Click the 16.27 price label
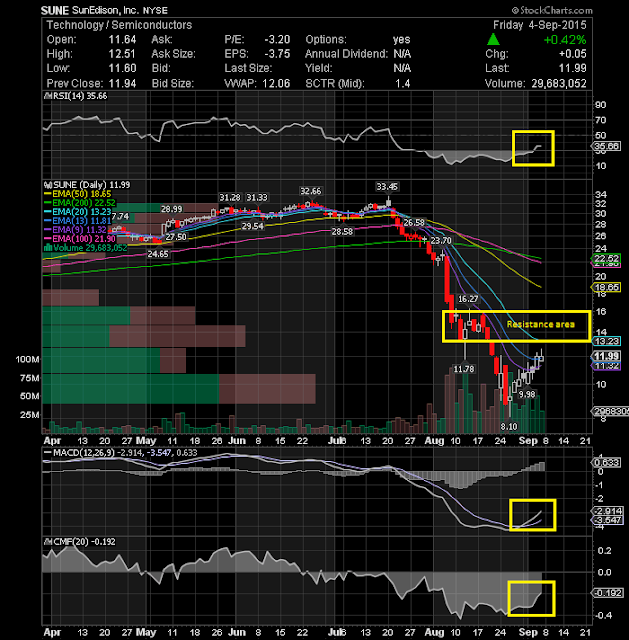This screenshot has width=629, height=640. (x=468, y=299)
